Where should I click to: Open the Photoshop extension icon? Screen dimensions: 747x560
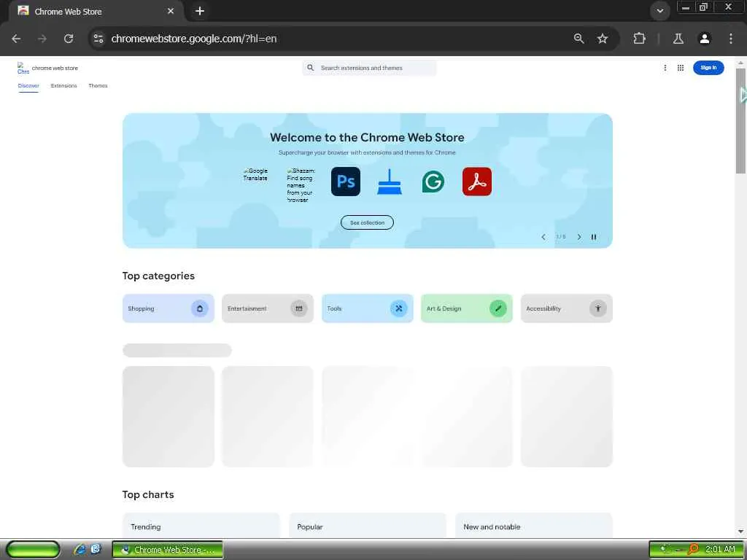[x=346, y=182]
